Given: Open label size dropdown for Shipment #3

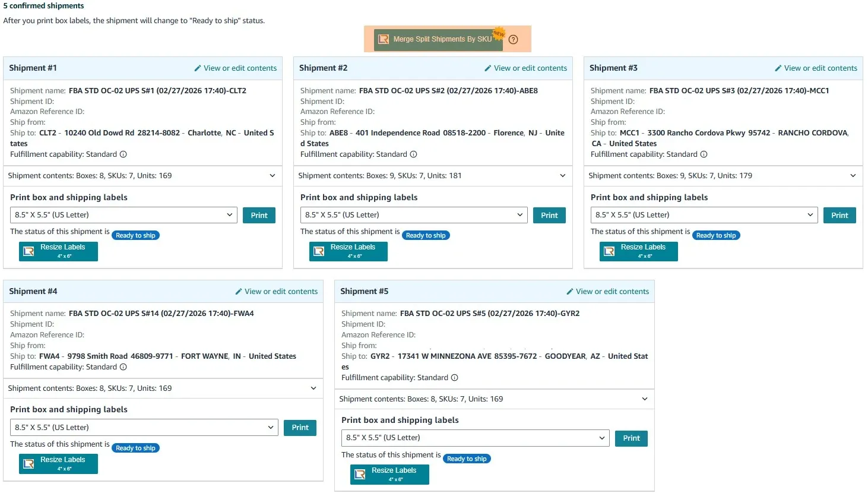Looking at the screenshot, I should tap(704, 215).
